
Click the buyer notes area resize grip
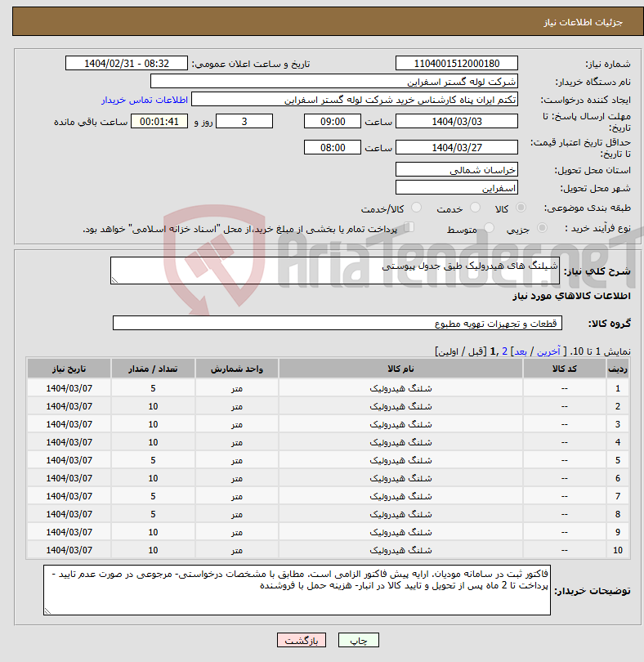(47, 611)
